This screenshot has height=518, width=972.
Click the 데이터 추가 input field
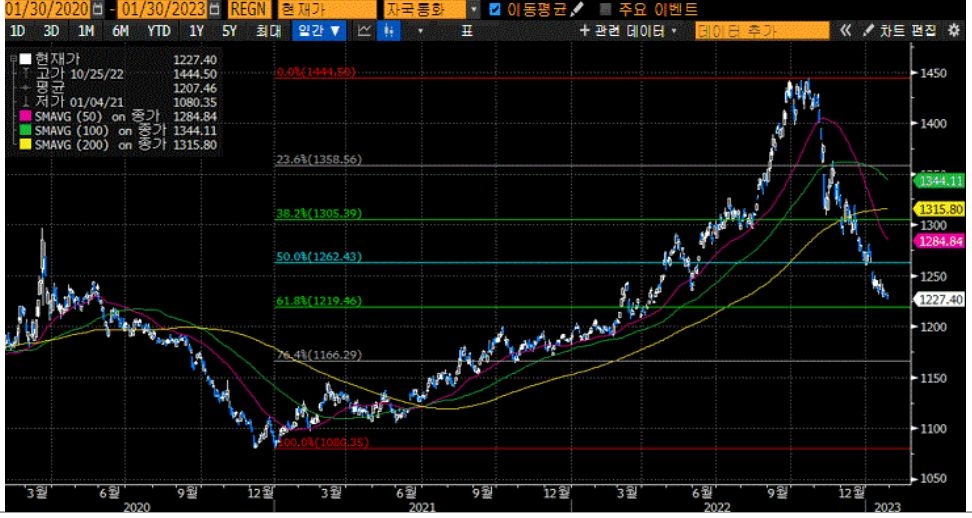tap(762, 31)
